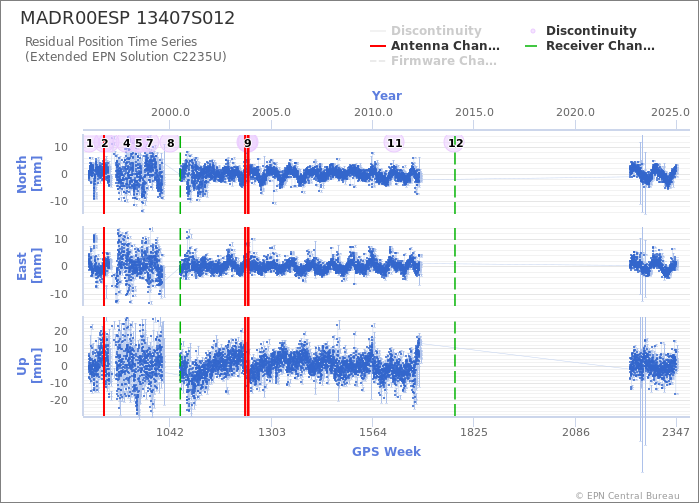Select discontinuity marker 5
The height and width of the screenshot is (504, 700).
(138, 143)
